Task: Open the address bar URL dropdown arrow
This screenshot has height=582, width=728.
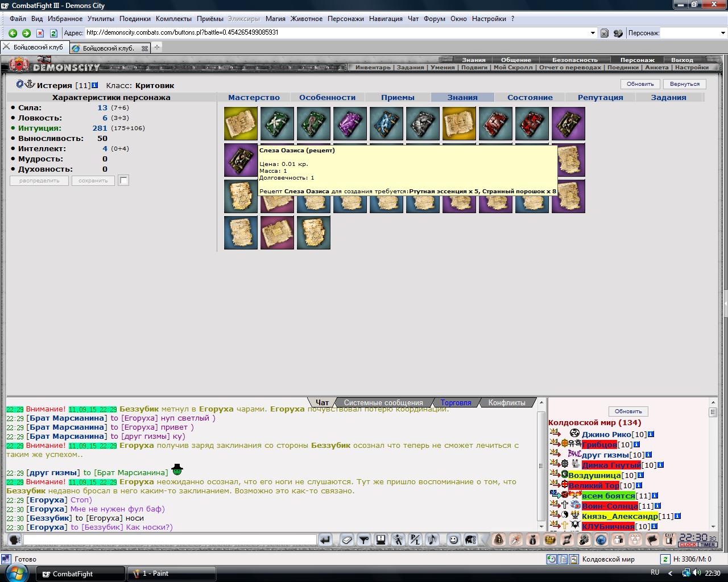Action: (x=593, y=33)
